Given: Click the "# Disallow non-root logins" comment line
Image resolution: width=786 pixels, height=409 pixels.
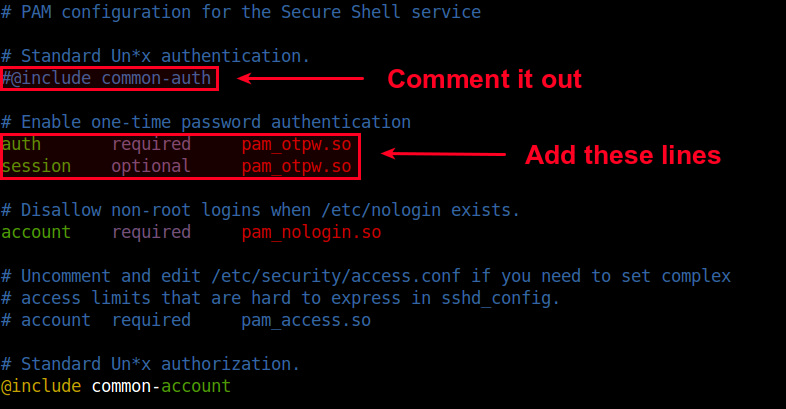Looking at the screenshot, I should tap(260, 210).
